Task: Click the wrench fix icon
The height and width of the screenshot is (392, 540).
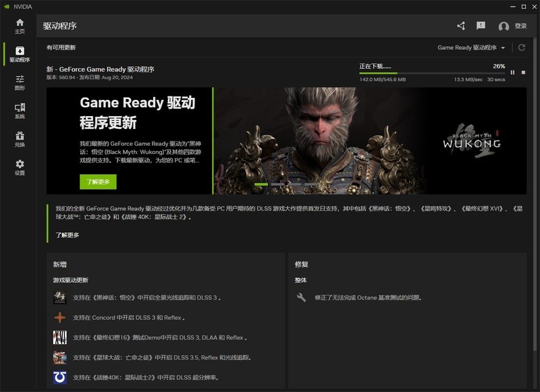Action: (x=301, y=297)
